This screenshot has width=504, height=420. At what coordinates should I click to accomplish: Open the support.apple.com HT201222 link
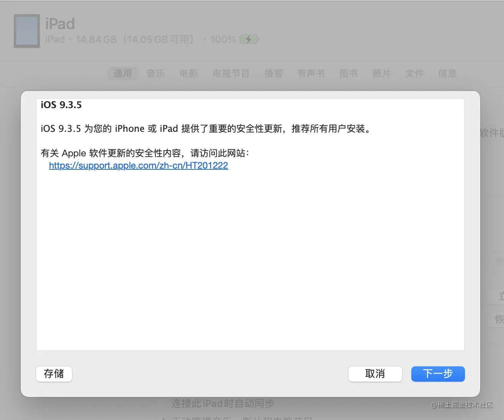(x=139, y=166)
